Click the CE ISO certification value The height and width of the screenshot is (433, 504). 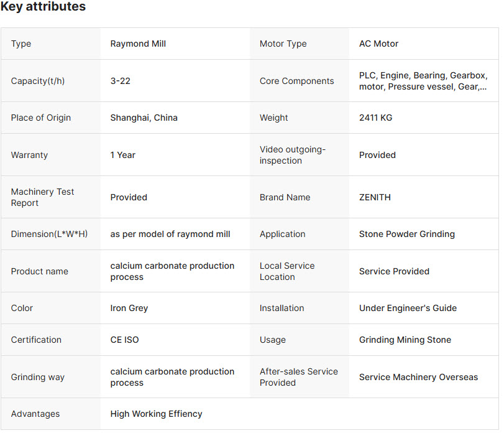[124, 340]
